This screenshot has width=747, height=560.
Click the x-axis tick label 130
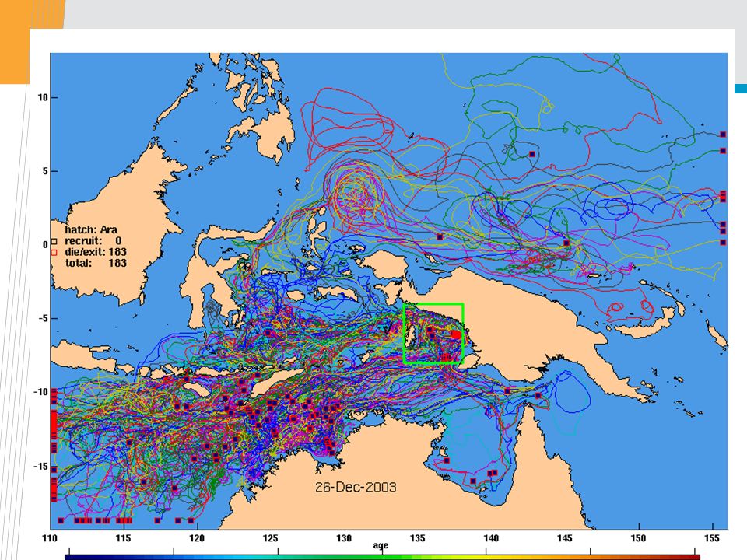(x=344, y=538)
